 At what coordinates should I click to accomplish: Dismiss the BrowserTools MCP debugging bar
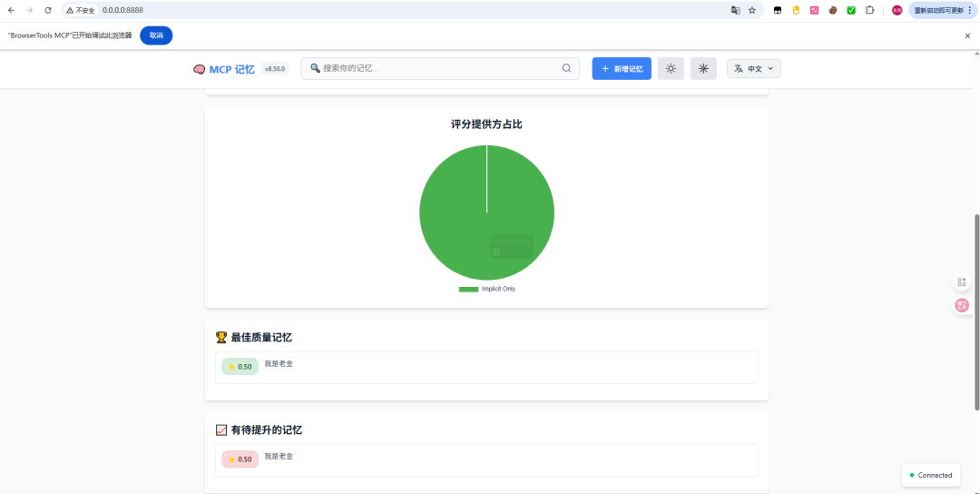pyautogui.click(x=967, y=35)
